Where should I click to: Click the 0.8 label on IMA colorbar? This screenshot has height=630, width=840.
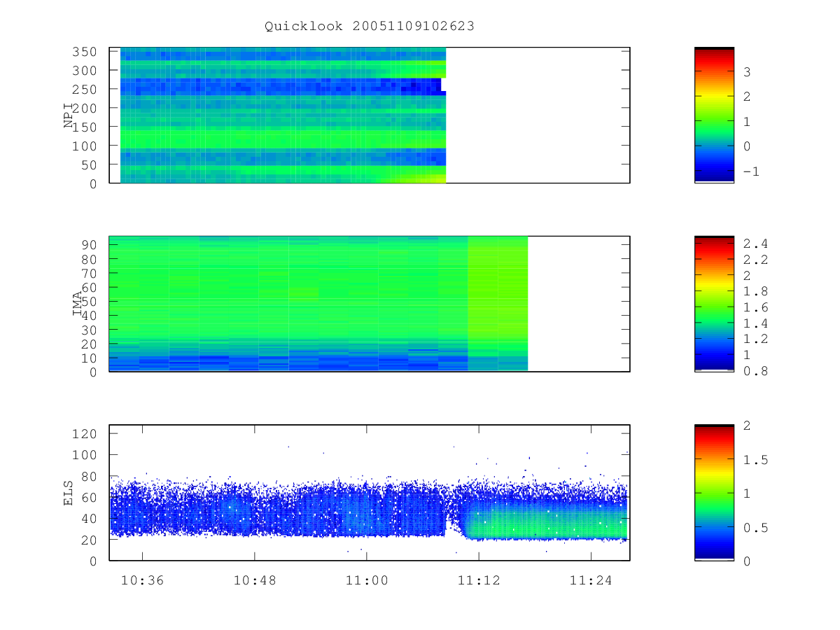point(755,371)
